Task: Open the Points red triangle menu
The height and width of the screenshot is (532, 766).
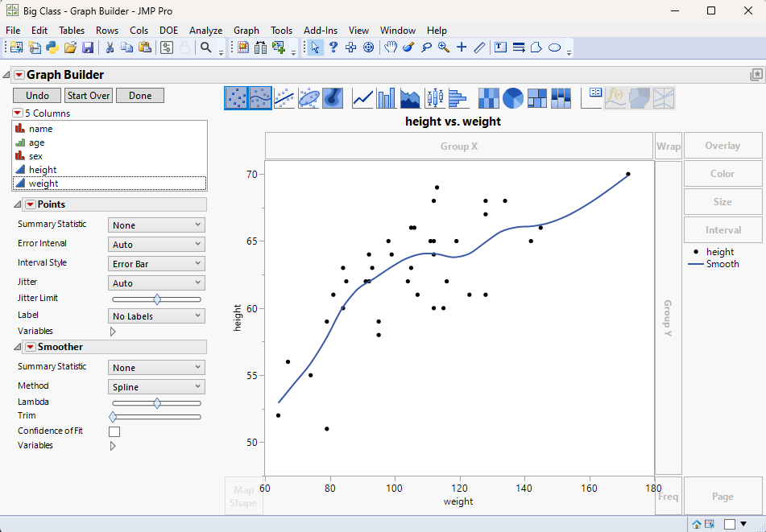Action: 31,204
